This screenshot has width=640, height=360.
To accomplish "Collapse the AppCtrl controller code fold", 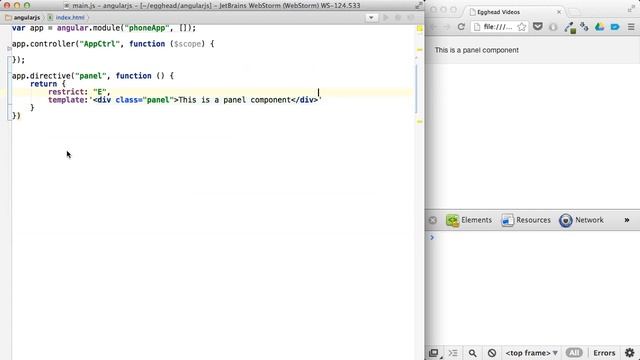I will pyautogui.click(x=9, y=49).
